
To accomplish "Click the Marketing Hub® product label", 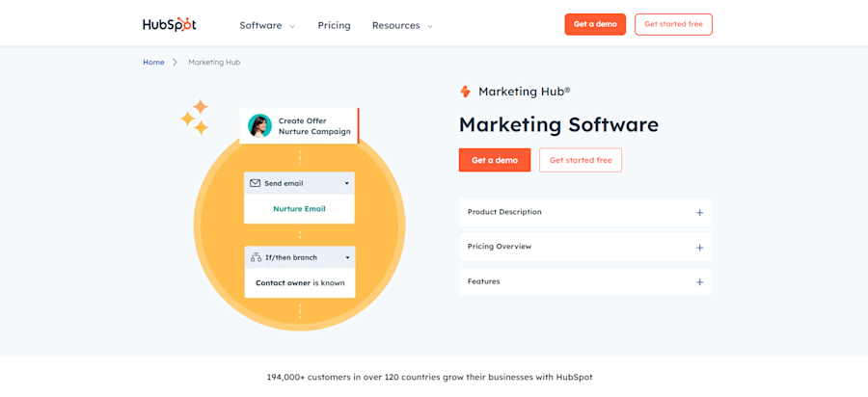I will (x=525, y=92).
